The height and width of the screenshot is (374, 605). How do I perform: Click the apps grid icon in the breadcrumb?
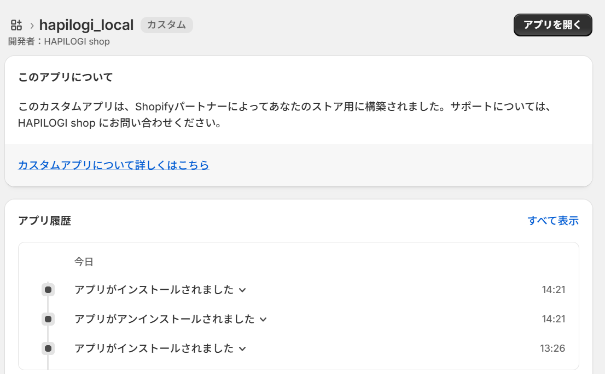(x=16, y=25)
